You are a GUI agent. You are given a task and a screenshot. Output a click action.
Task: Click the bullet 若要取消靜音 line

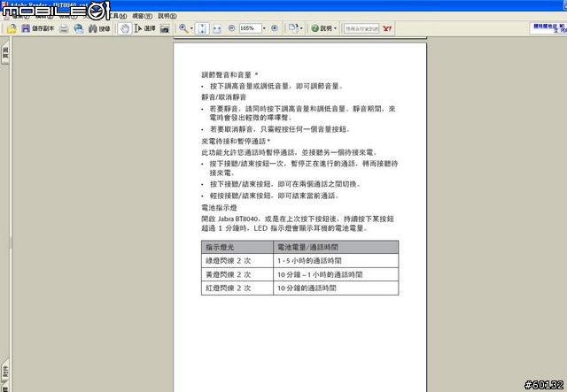point(279,129)
